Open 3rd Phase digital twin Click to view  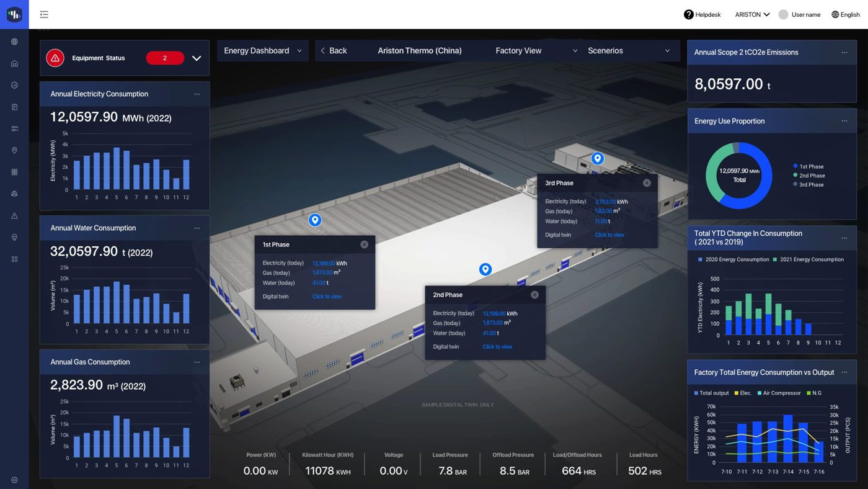pos(609,235)
